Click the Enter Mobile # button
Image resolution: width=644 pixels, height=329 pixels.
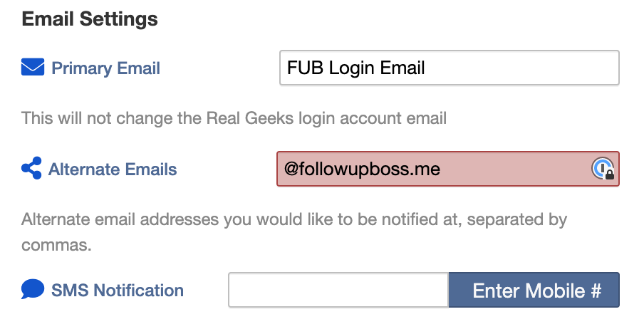point(534,290)
